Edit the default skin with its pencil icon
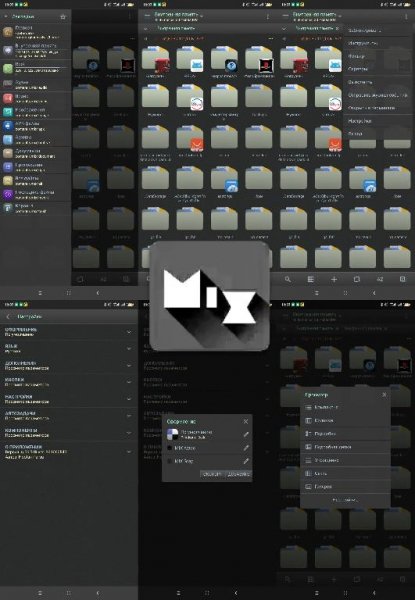The height and width of the screenshot is (600, 415). [246, 434]
